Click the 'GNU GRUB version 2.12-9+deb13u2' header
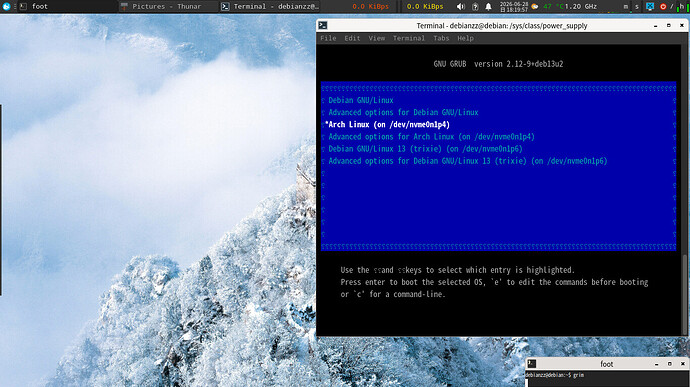The height and width of the screenshot is (387, 690). click(498, 64)
